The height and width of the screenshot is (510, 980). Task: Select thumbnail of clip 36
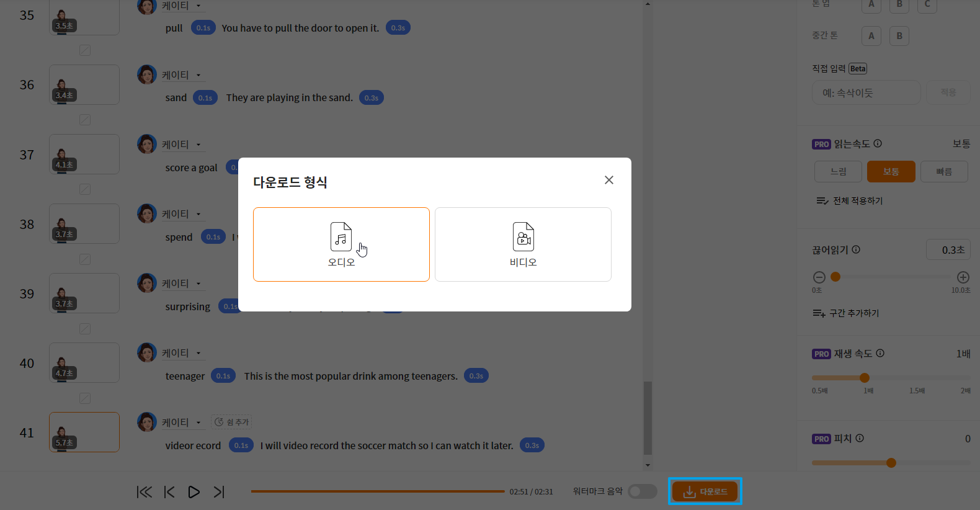(84, 85)
